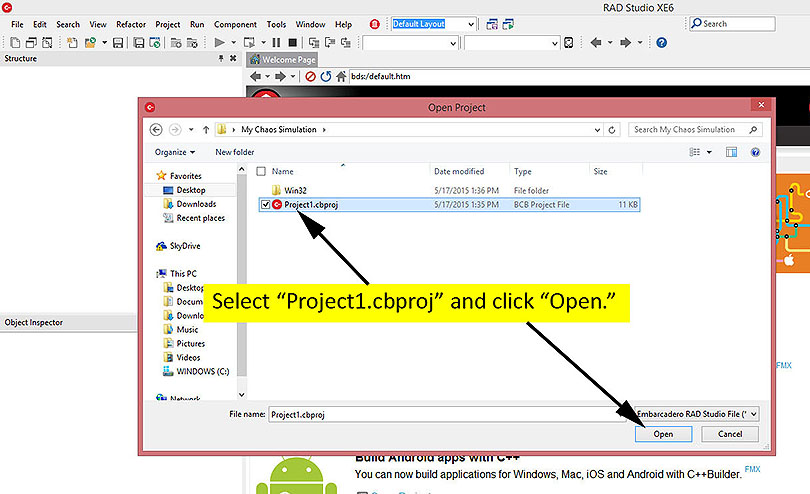The image size is (810, 494).
Task: Open the file type filter dropdown
Action: [754, 414]
